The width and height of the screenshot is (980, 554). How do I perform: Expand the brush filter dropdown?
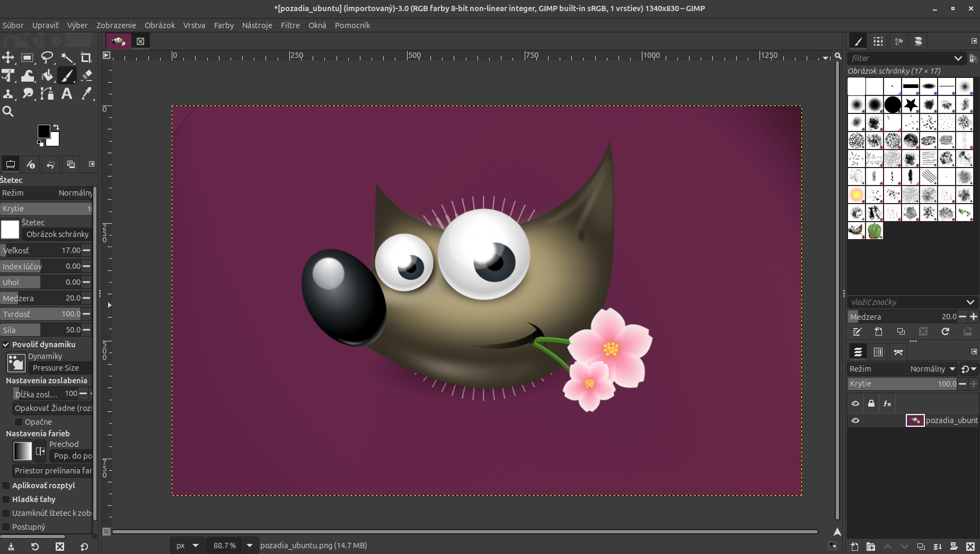958,58
